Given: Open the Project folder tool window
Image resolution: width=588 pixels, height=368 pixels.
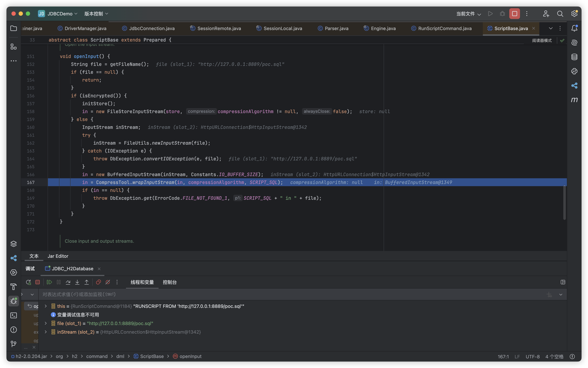Looking at the screenshot, I should coord(14,28).
